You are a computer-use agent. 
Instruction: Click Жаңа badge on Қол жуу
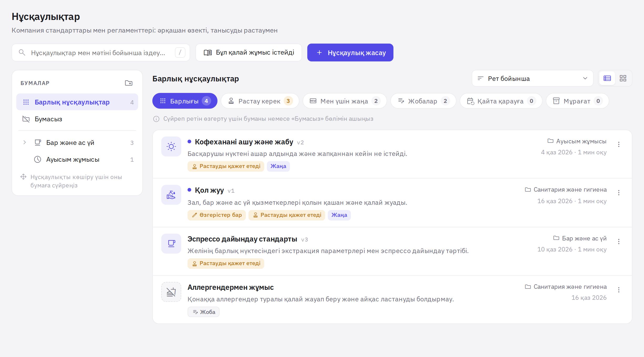pos(339,215)
